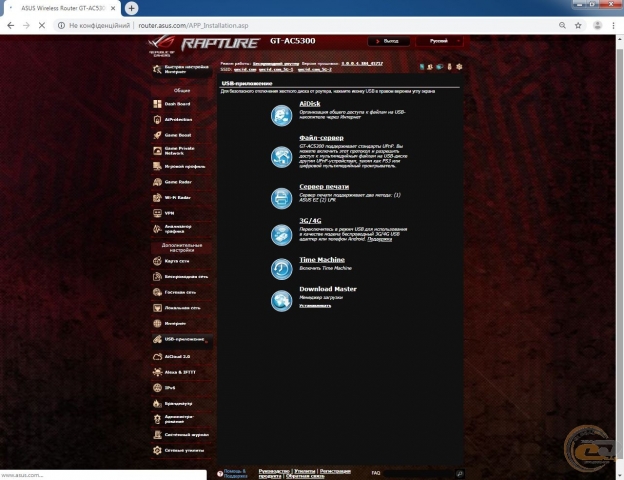Open the Файл-сервер title link
Viewport: 624px width, 480px height.
tap(321, 138)
